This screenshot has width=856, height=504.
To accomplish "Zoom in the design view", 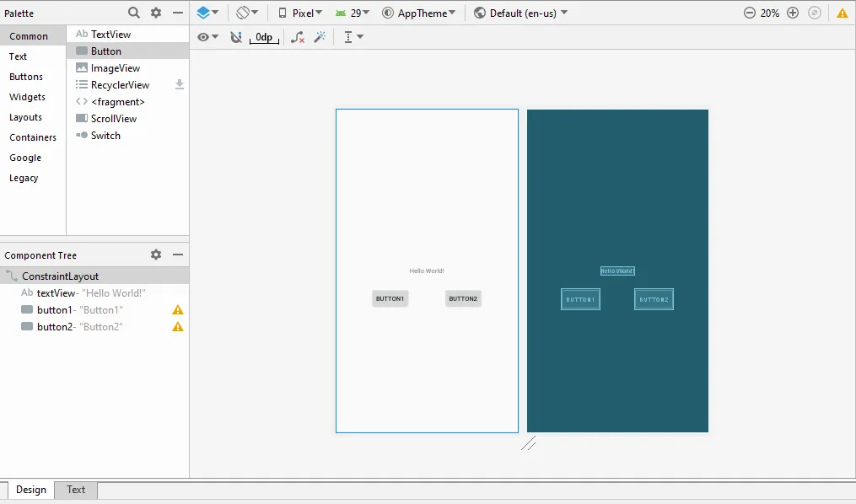I will [x=793, y=13].
